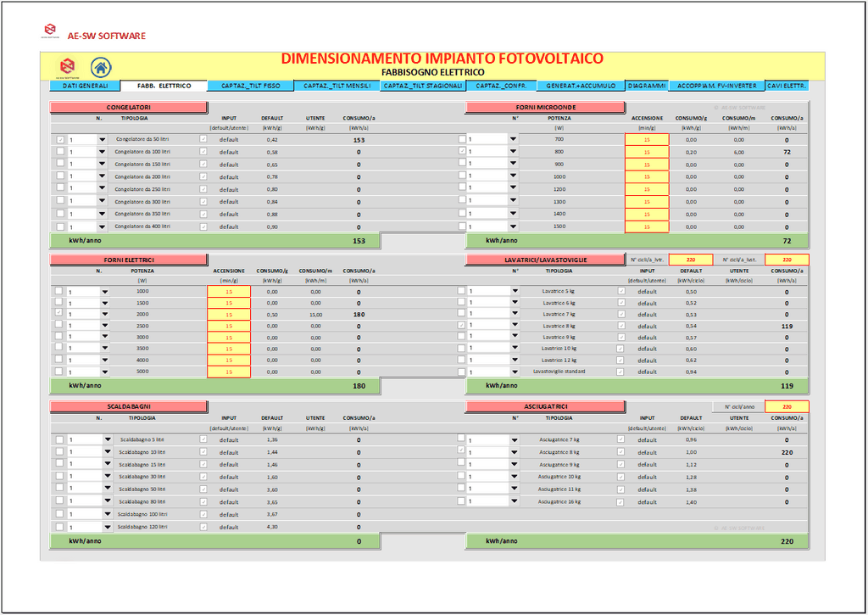The image size is (868, 615).
Task: Click the red CONGELATORI section button
Action: [x=128, y=108]
